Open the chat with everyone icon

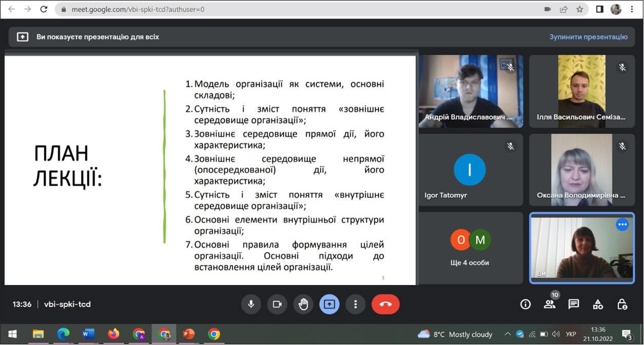pos(574,305)
